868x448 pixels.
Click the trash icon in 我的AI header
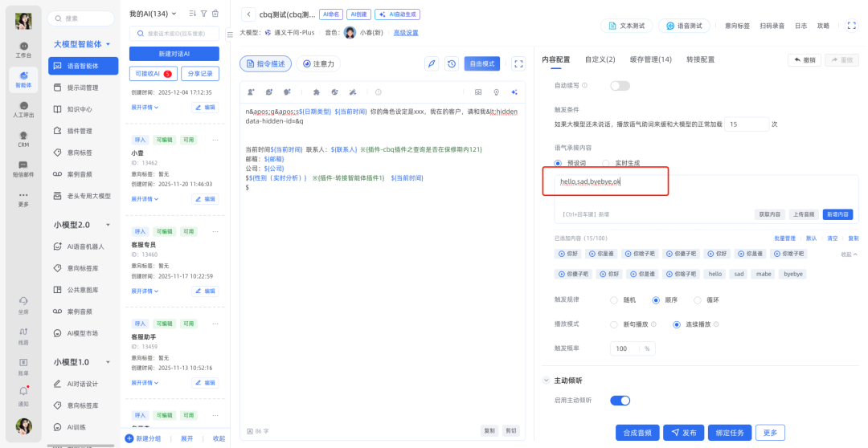pyautogui.click(x=215, y=14)
